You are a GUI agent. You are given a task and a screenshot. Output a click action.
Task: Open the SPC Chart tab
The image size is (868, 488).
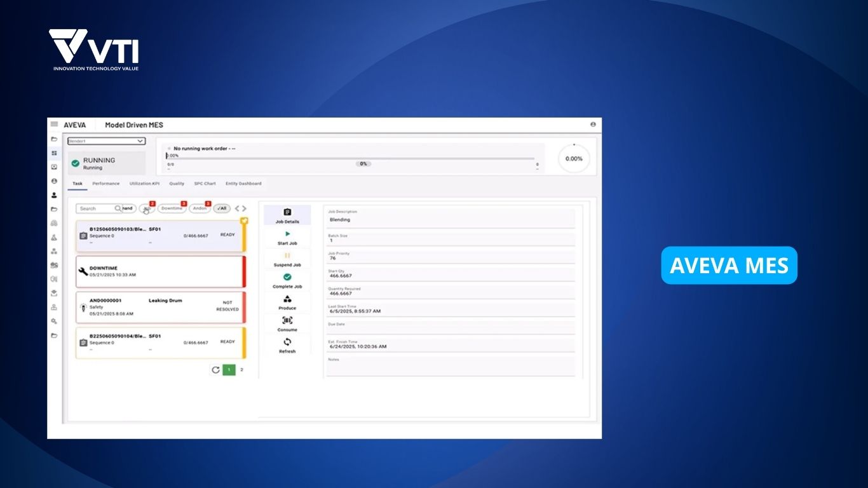point(205,184)
